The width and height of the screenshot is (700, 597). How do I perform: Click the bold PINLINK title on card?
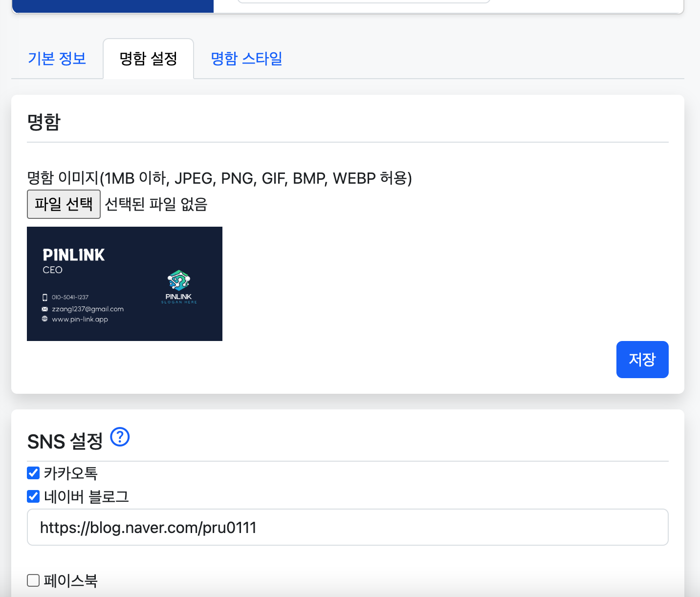pos(74,255)
